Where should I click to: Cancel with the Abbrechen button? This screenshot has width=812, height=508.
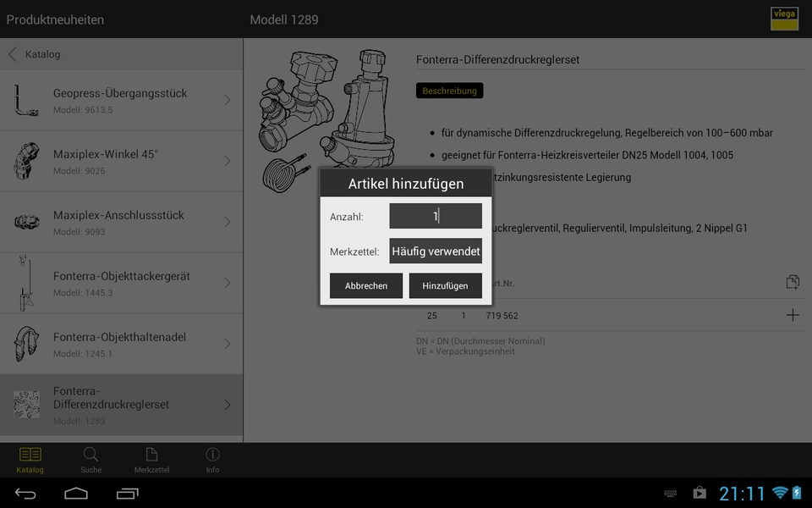366,285
